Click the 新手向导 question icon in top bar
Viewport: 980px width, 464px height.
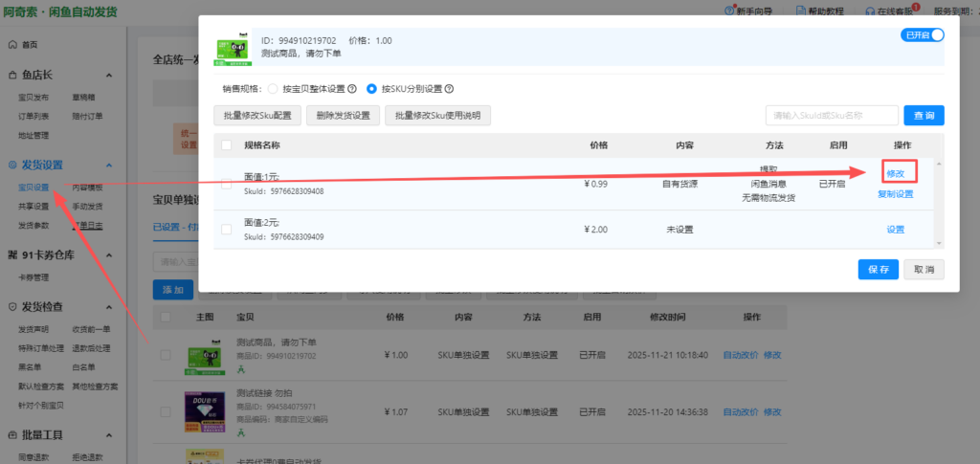click(728, 11)
